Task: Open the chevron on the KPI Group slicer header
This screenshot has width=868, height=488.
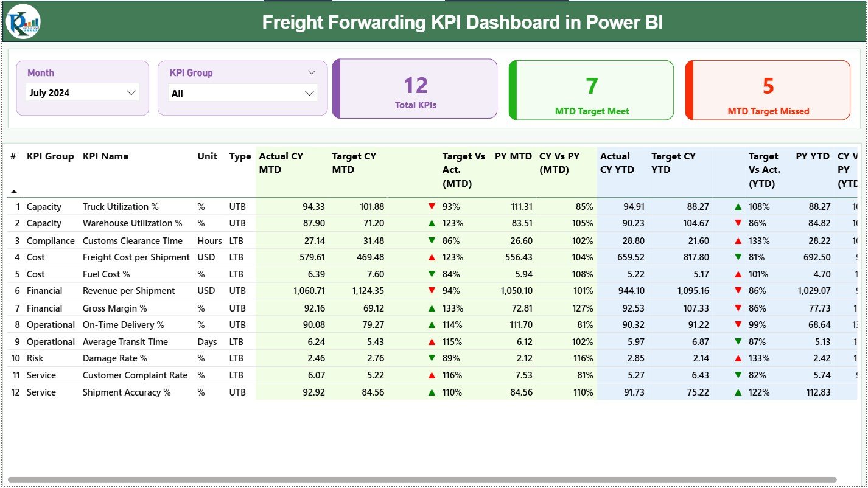Action: coord(312,72)
